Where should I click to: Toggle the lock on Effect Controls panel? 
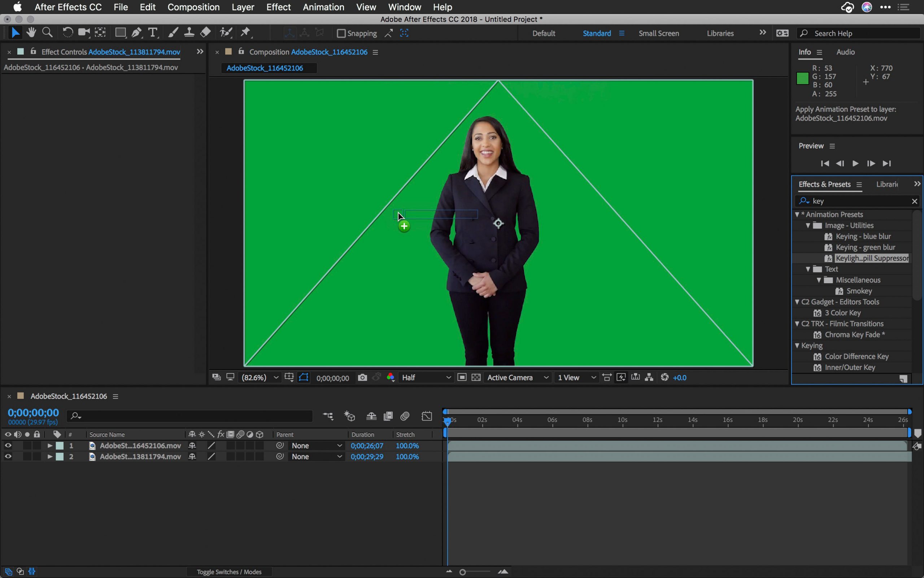(33, 51)
